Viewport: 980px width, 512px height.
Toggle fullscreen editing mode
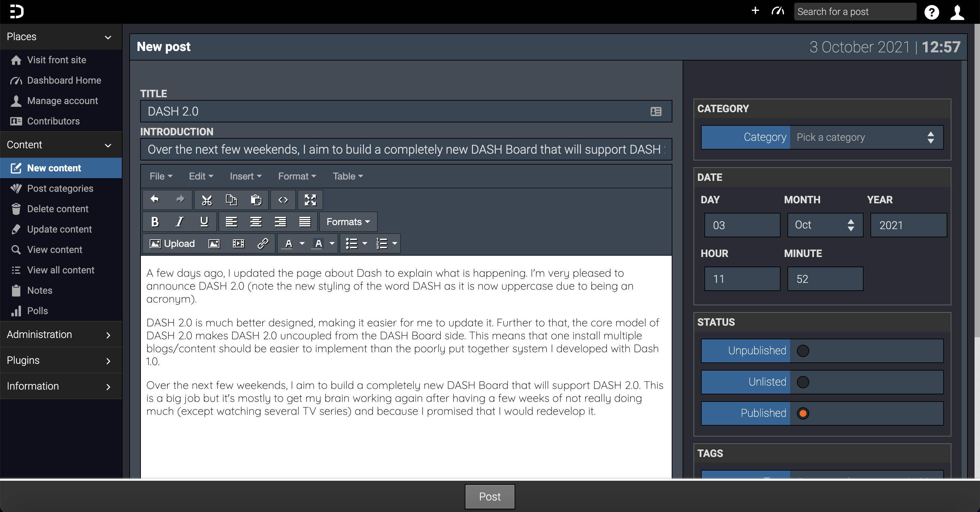(310, 200)
